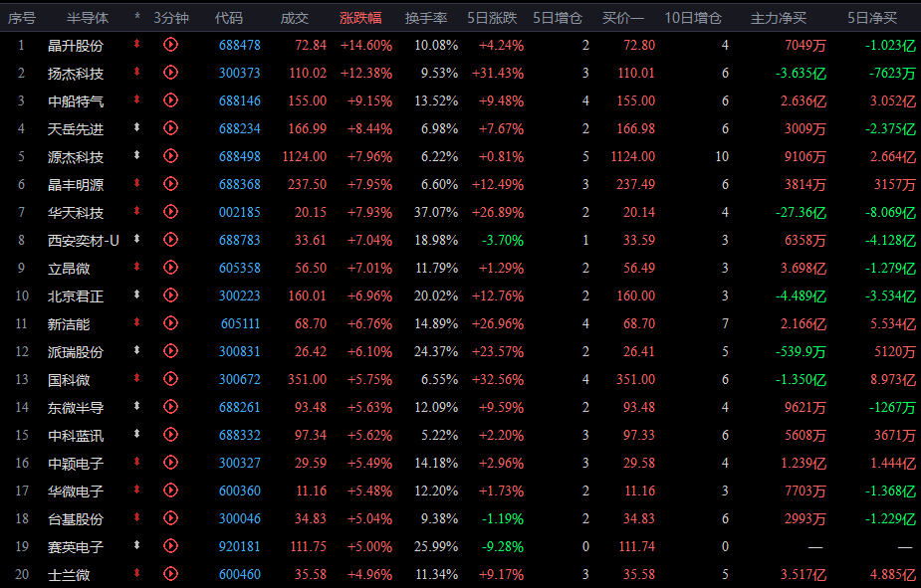Click the white marker icon beside 天岳先进
Screen dimensions: 921x588
[136, 126]
